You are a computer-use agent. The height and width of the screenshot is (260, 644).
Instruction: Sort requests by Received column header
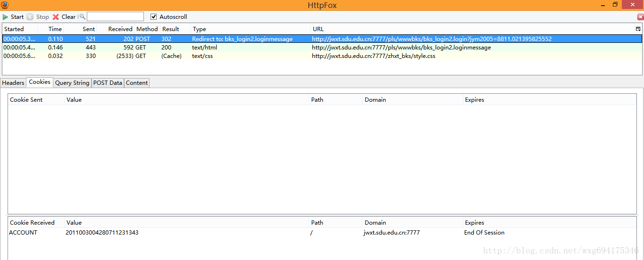(x=116, y=29)
